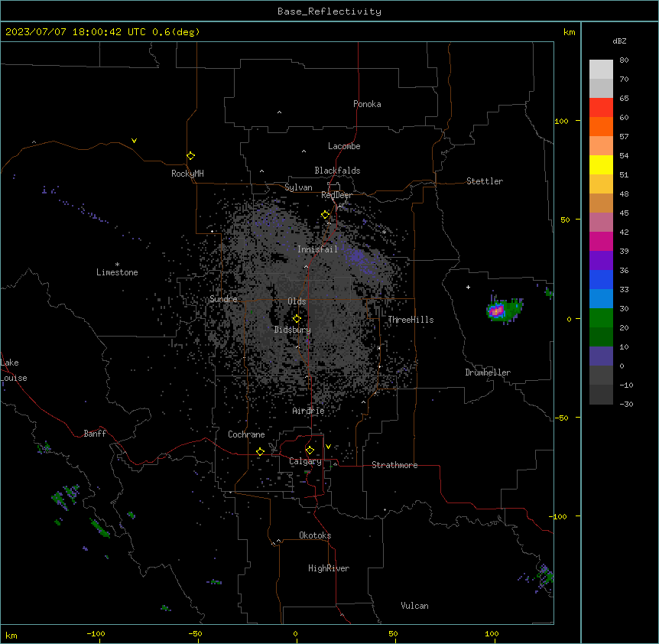
Task: Click the Sundre label
Action: pyautogui.click(x=223, y=299)
